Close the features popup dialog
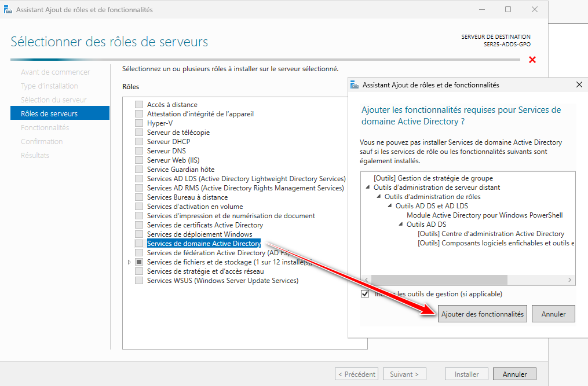The height and width of the screenshot is (386, 588). click(579, 84)
